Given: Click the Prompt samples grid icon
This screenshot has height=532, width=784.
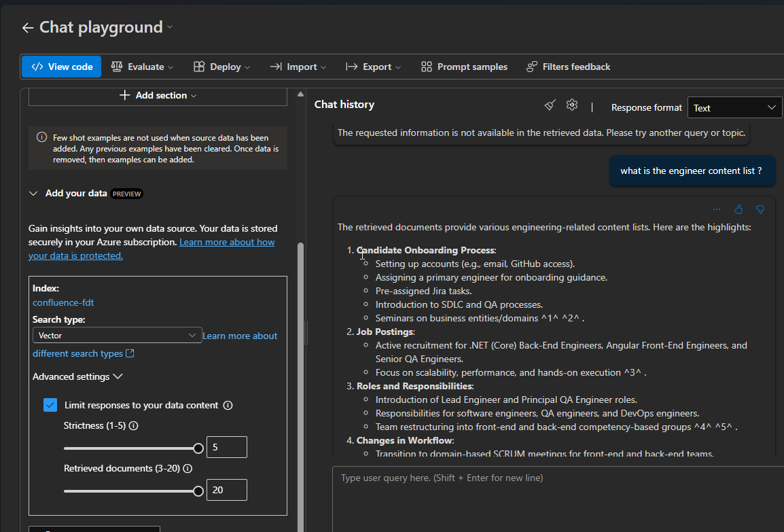Looking at the screenshot, I should [x=427, y=67].
